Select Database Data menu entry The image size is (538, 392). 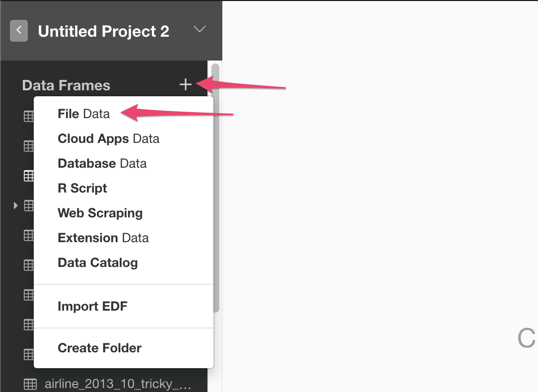102,163
